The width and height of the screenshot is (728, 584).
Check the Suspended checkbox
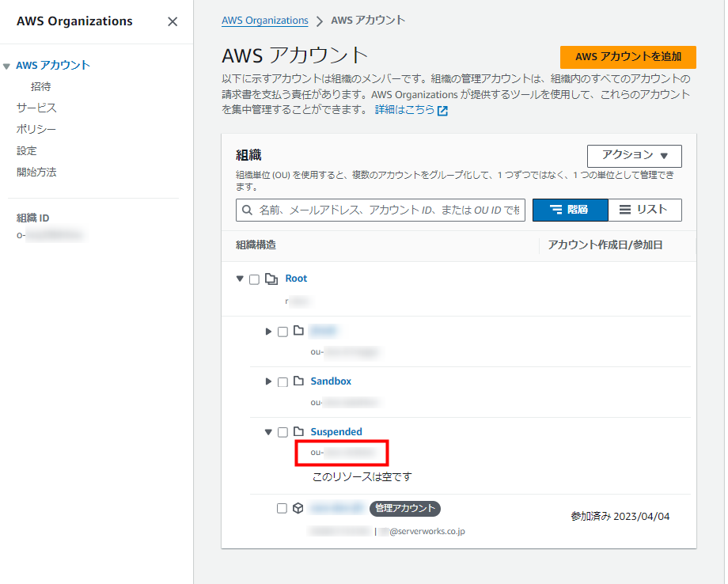tap(282, 432)
